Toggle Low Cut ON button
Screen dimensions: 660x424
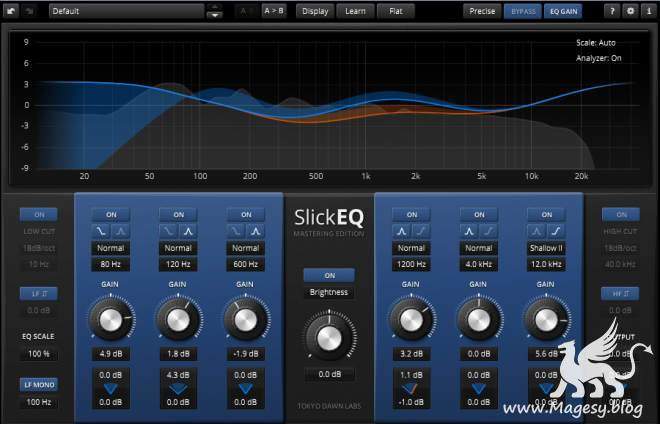(x=39, y=214)
